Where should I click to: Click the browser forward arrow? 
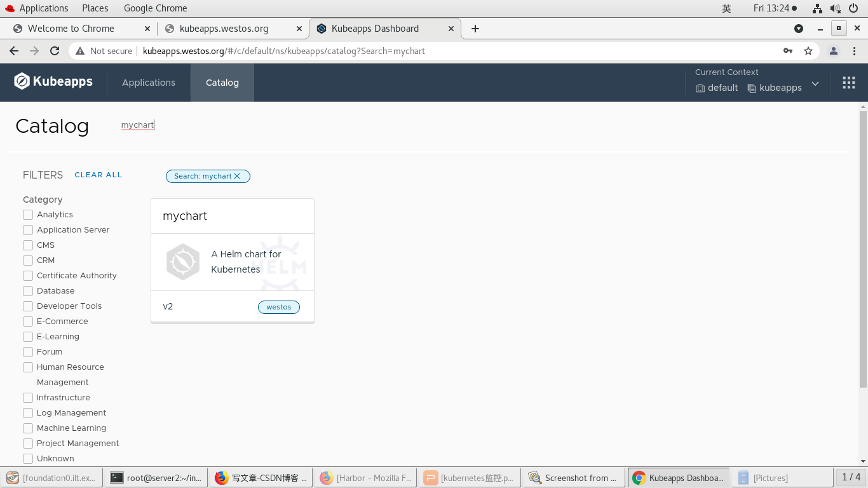click(34, 51)
